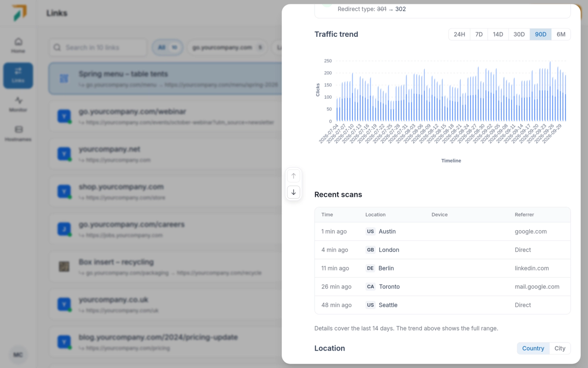Filter links by go.yourcompany.com hostname
The height and width of the screenshot is (368, 588).
227,48
